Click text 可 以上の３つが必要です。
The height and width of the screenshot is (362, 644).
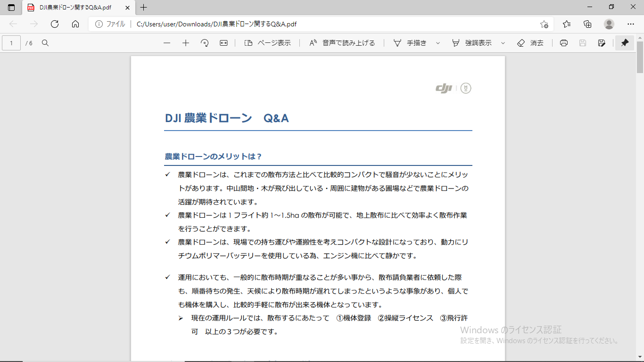point(235,331)
